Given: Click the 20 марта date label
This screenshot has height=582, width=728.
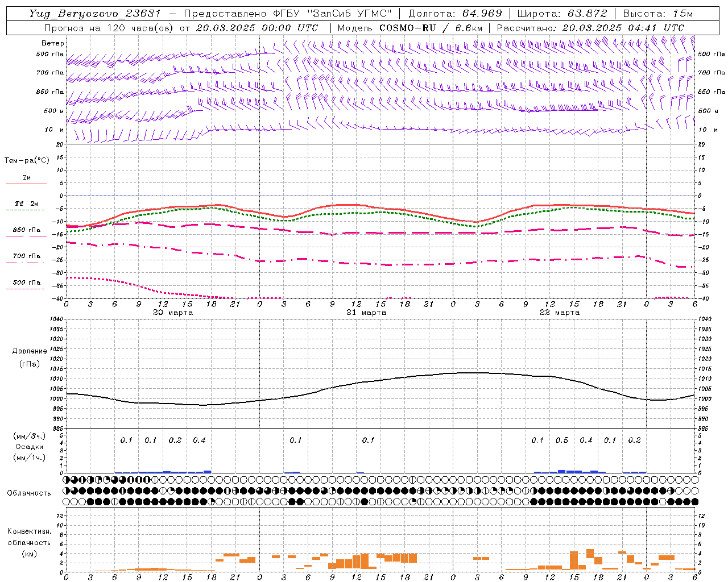Looking at the screenshot, I should (x=173, y=313).
